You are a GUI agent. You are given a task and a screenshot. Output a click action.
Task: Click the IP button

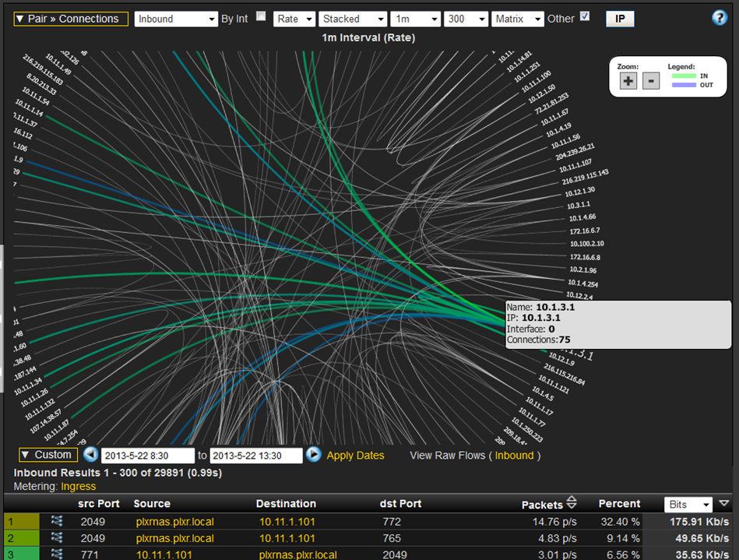(620, 19)
